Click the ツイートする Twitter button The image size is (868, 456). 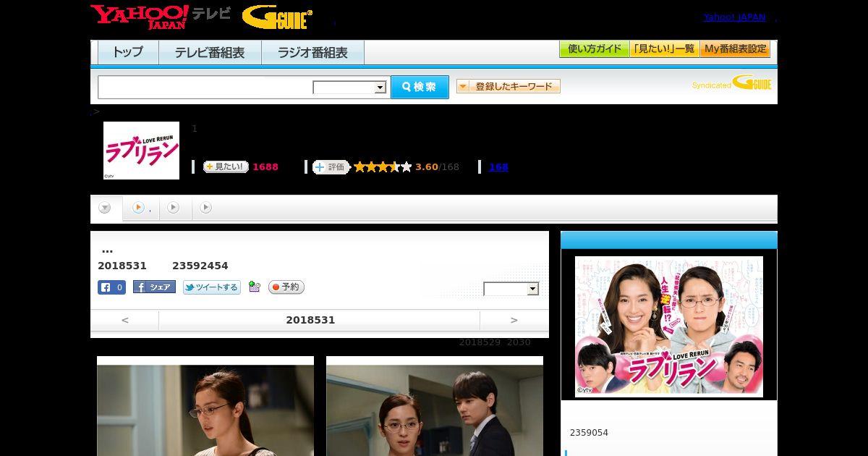(x=211, y=287)
